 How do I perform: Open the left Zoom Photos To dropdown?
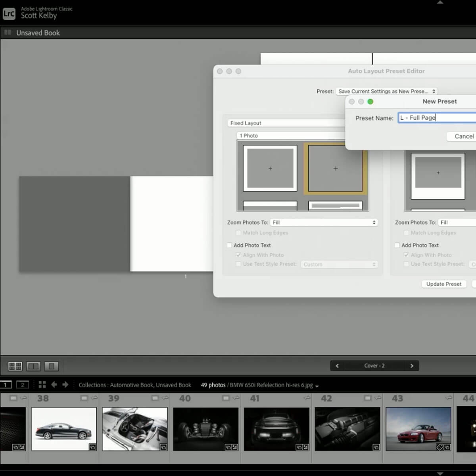(324, 223)
